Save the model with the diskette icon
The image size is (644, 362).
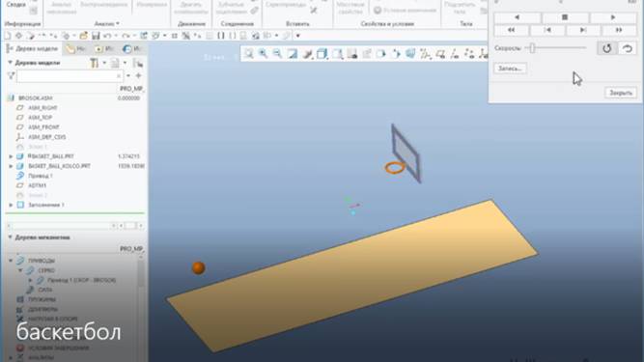point(96,36)
